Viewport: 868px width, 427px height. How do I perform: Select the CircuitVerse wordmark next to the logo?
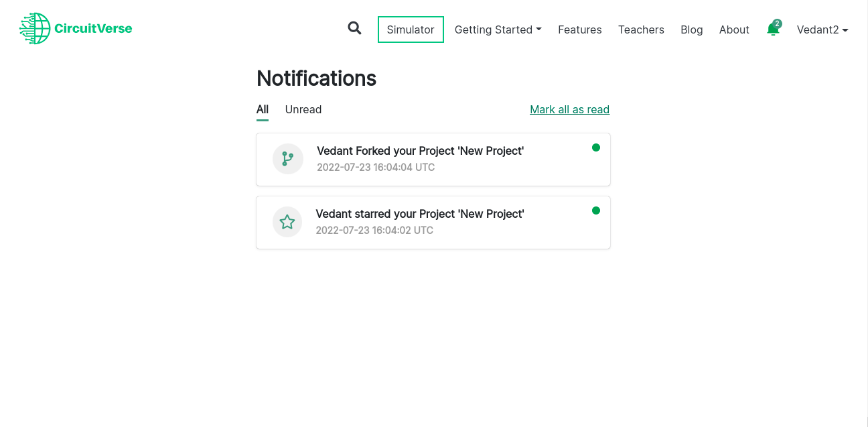93,29
